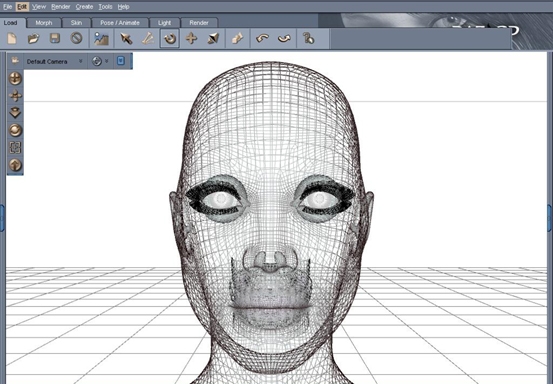Open the View menu
Image resolution: width=553 pixels, height=384 pixels.
click(x=39, y=7)
